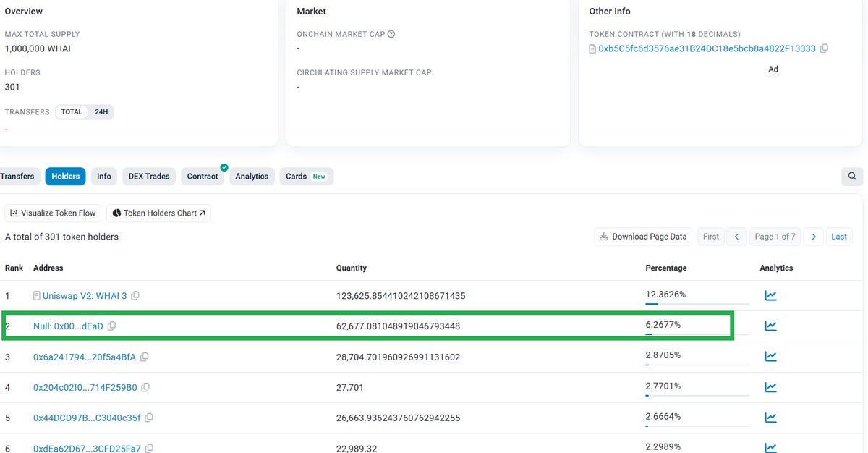The height and width of the screenshot is (453, 868).
Task: Click Visualize Token Flow button
Action: (54, 213)
